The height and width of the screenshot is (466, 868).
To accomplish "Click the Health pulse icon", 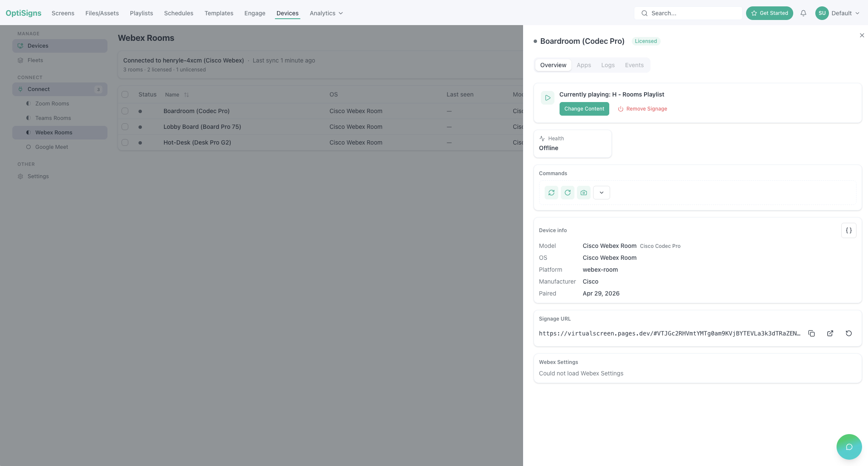I will click(542, 139).
